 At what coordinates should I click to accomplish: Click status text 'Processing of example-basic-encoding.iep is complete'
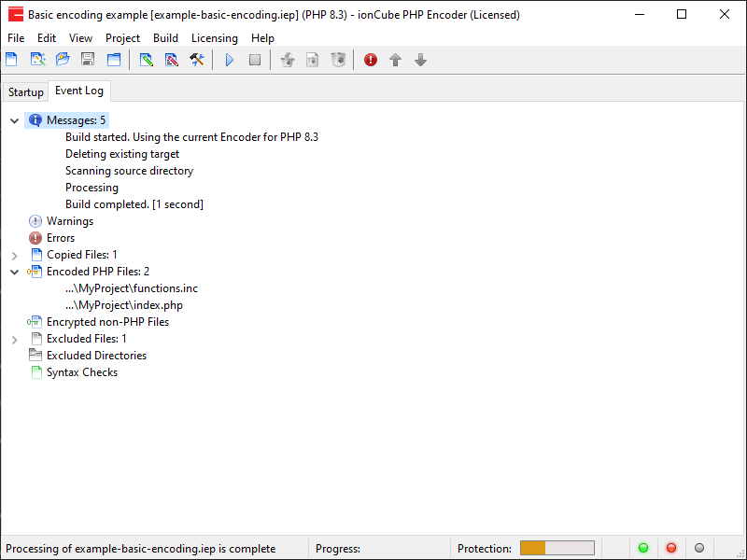pyautogui.click(x=141, y=549)
